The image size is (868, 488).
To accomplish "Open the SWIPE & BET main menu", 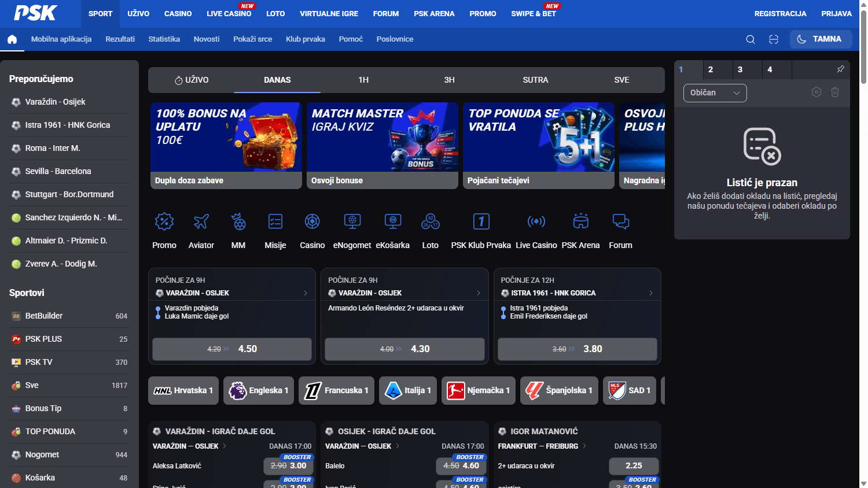I will [x=534, y=14].
